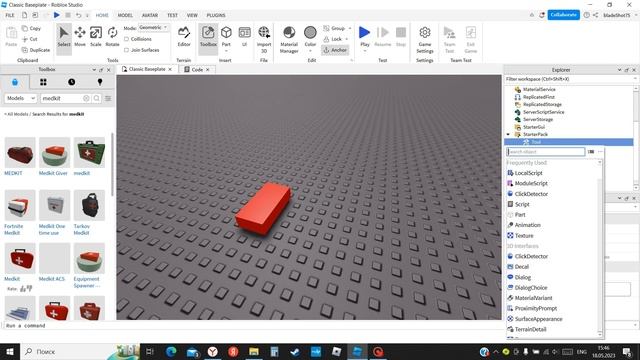
Task: Open File Explorer from taskbar
Action: coord(253,351)
